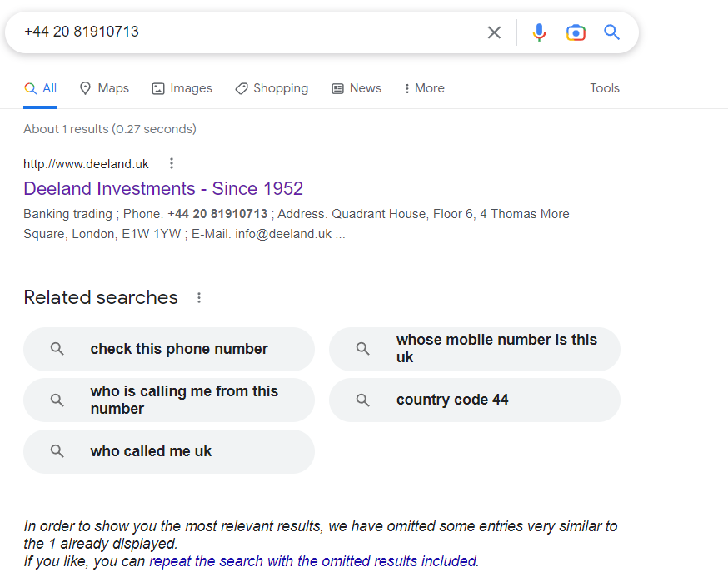Go to the News tab
Screen dimensions: 728x582
[x=357, y=88]
